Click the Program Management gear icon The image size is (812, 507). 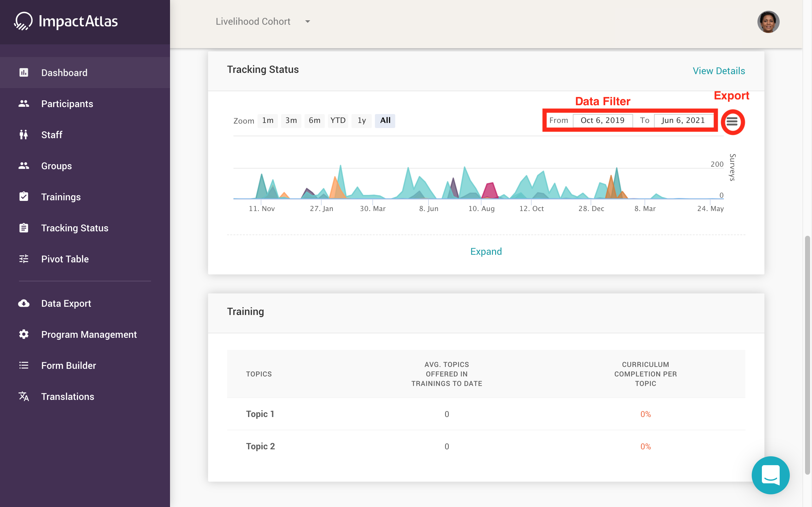23,334
